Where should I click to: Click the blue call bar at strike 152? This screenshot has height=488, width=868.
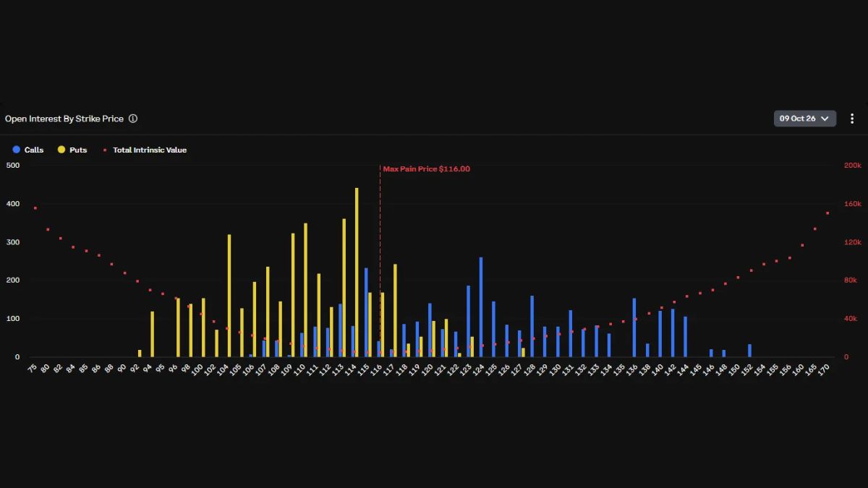pyautogui.click(x=749, y=351)
